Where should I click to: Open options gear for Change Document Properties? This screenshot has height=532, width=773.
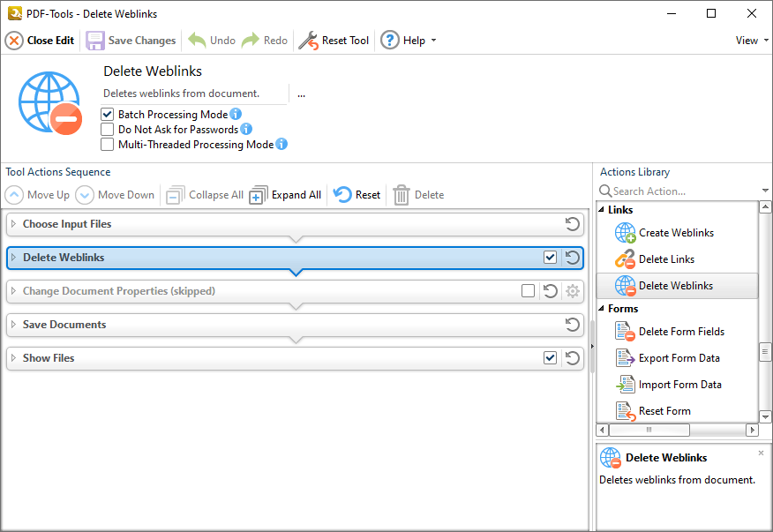(x=573, y=291)
